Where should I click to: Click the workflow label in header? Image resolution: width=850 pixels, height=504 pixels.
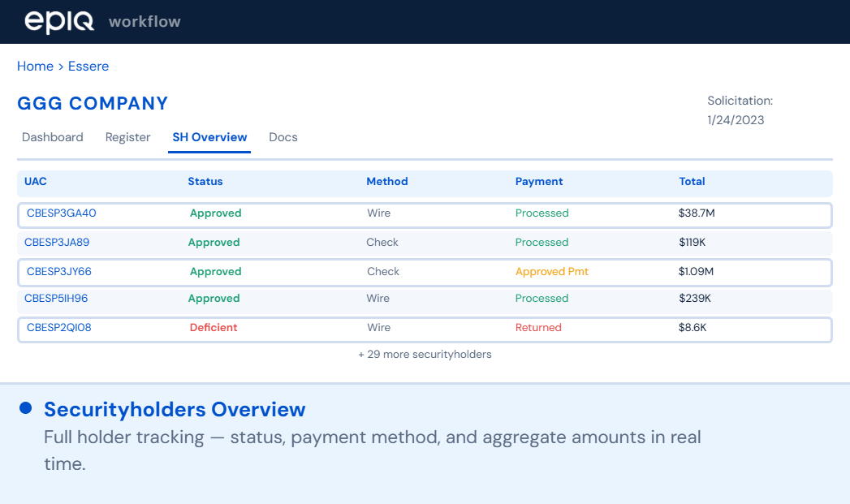(x=145, y=22)
